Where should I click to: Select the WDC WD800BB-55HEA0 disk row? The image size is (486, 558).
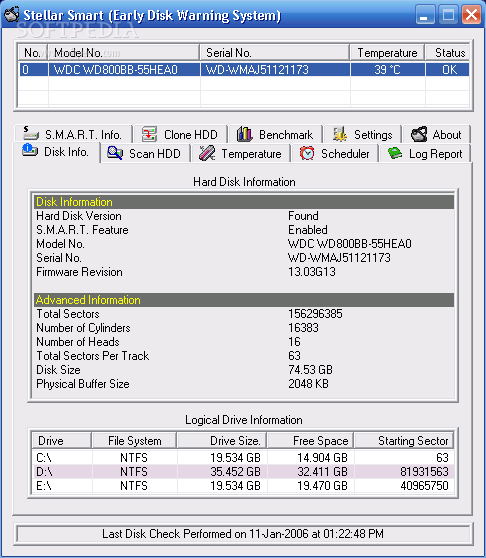click(x=244, y=69)
